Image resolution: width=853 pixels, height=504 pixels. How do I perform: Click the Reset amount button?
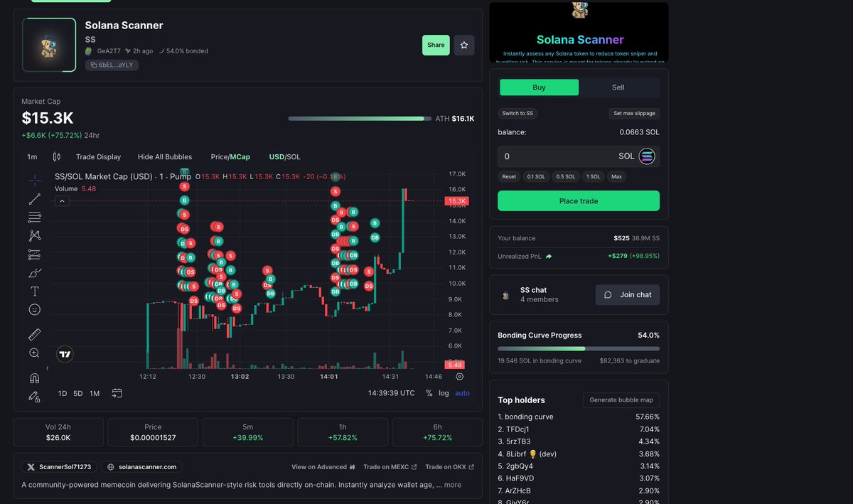(509, 176)
